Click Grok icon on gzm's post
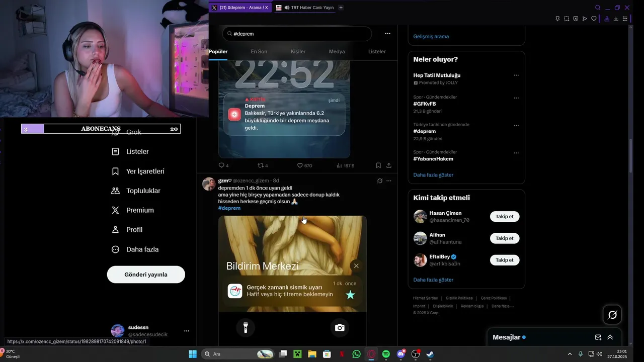644x362 pixels. click(380, 181)
